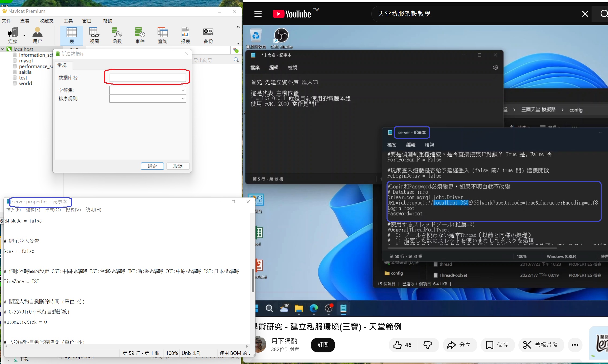This screenshot has width=608, height=364.
Task: Click the recycle bin icon in video desktop
Action: point(256,38)
